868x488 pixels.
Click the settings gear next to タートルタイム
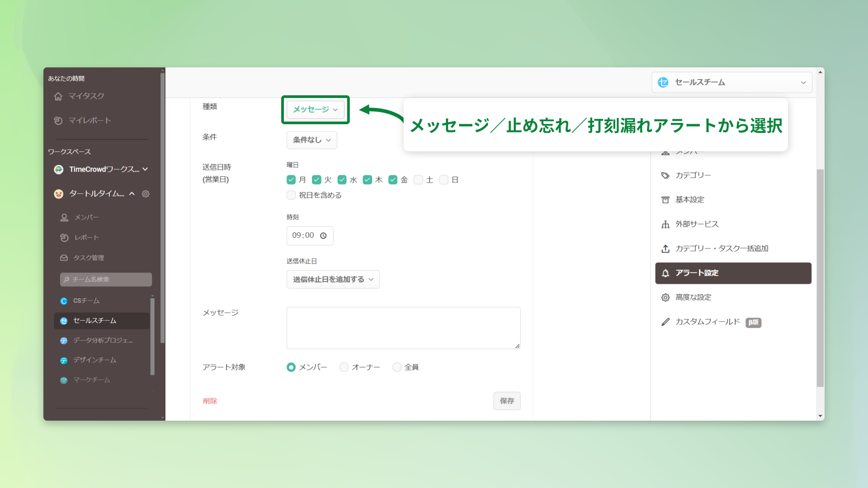tap(146, 194)
